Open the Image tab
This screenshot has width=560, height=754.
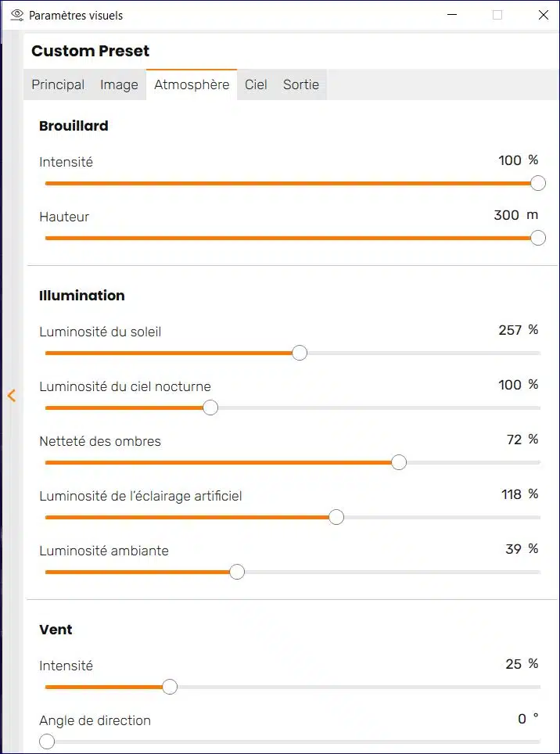coord(119,84)
